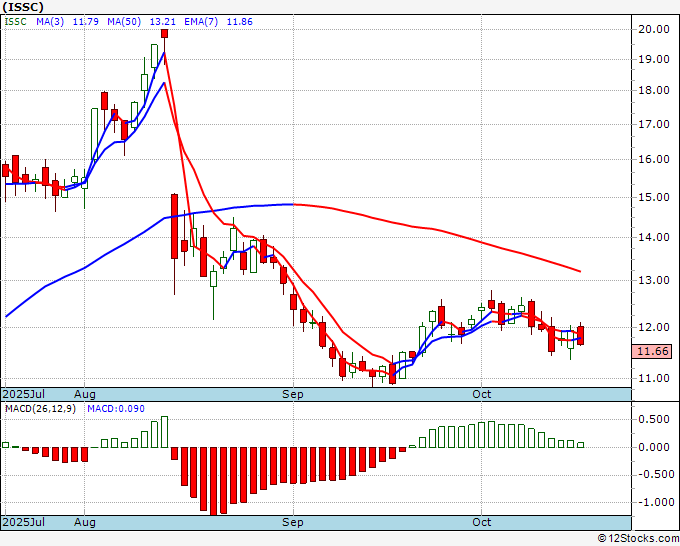
Task: Click 2025Jul on the price chart date axis
Action: coord(24,394)
